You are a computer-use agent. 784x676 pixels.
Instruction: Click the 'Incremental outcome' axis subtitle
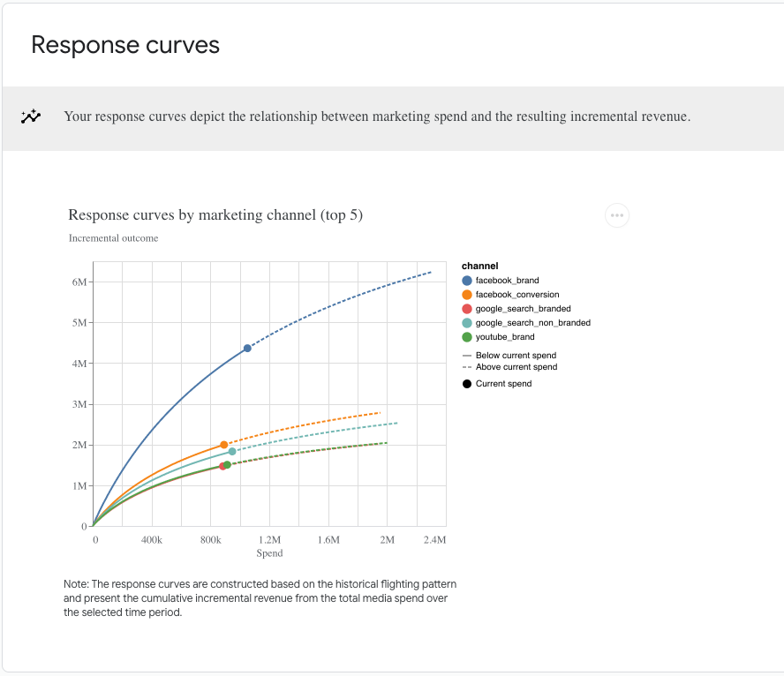(x=114, y=238)
